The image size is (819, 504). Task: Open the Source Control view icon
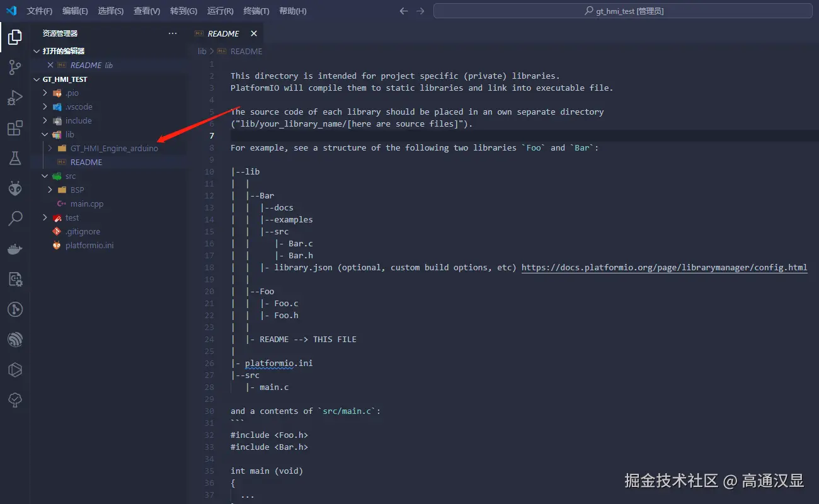(15, 67)
